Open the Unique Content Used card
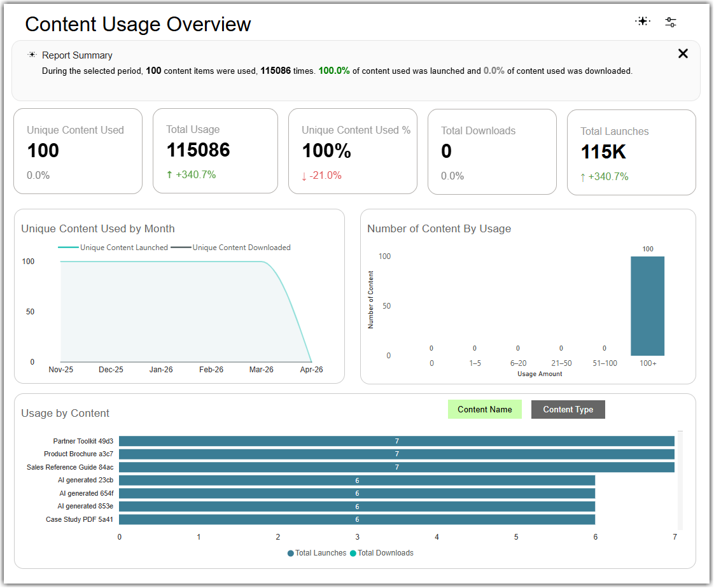Viewport: 714px width, 588px height. 78,151
